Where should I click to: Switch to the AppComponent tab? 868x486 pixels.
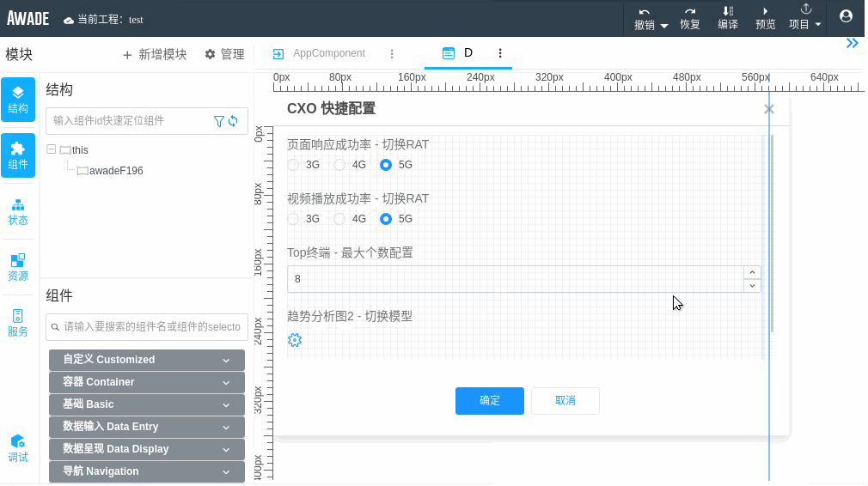[x=328, y=53]
